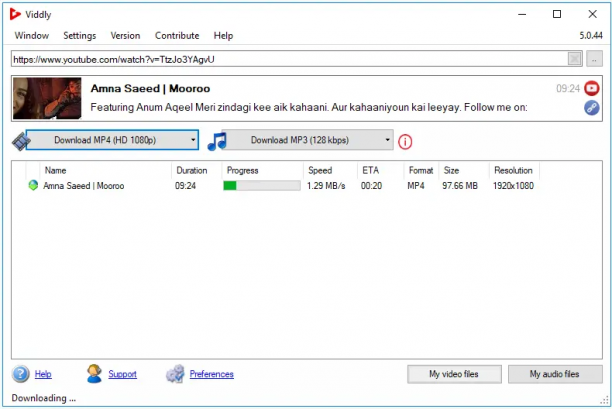Click the 00:20 ETA value

371,186
